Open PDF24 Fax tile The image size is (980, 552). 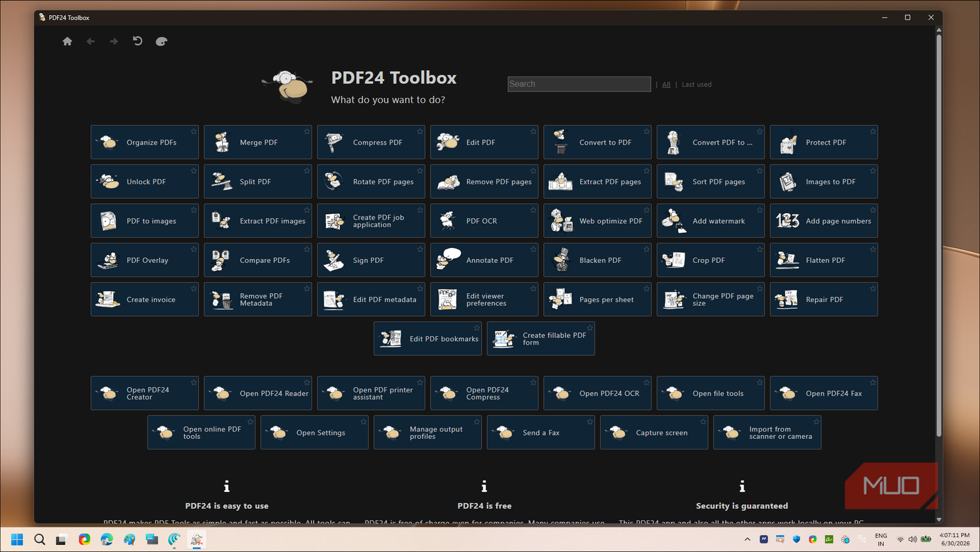point(824,393)
